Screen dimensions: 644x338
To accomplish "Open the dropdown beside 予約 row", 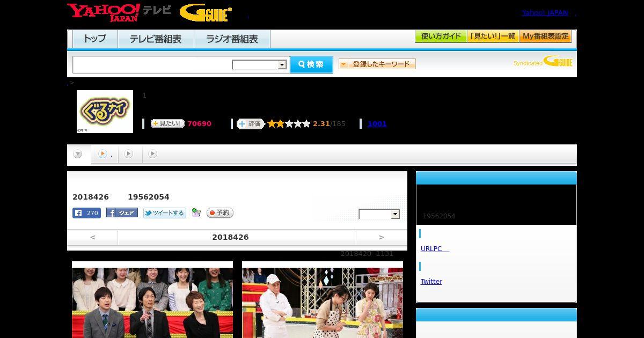I will [x=379, y=214].
